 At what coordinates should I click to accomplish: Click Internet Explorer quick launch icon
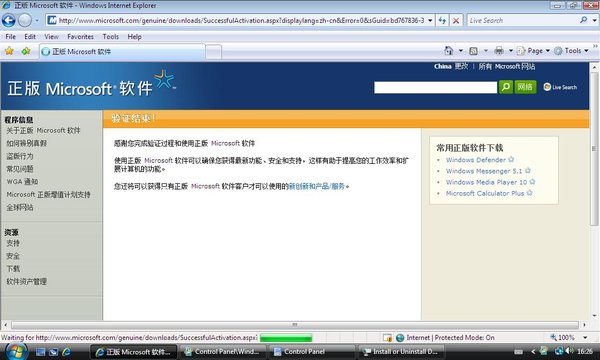point(67,352)
